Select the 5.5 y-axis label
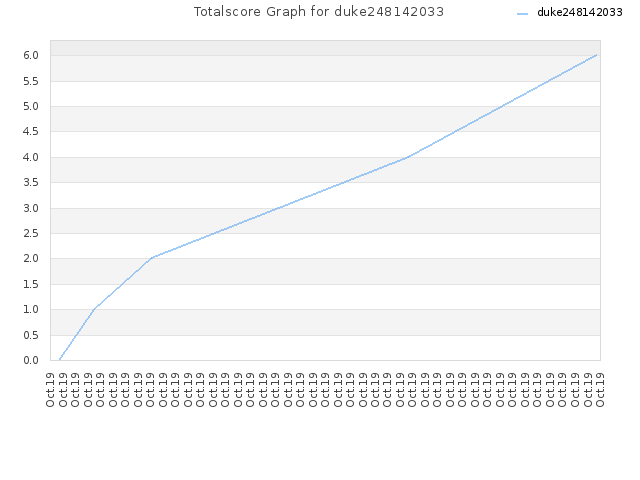 (x=31, y=81)
